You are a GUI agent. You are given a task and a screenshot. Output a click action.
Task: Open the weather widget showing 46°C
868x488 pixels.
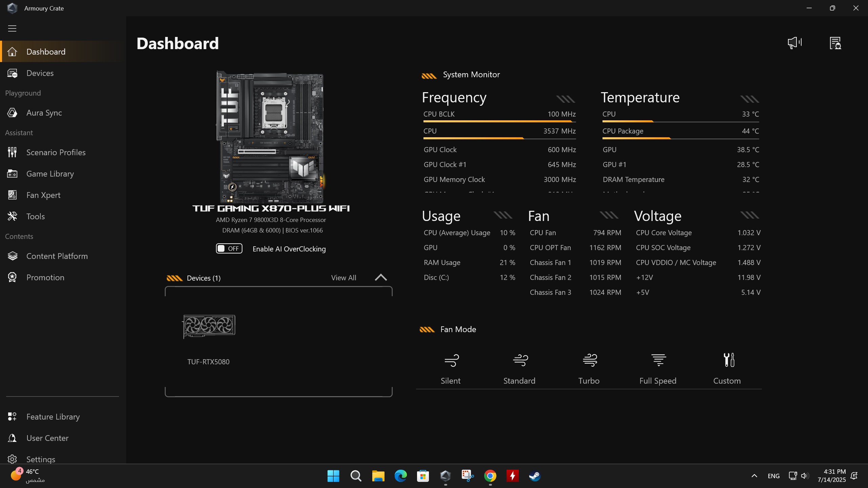coord(28,475)
